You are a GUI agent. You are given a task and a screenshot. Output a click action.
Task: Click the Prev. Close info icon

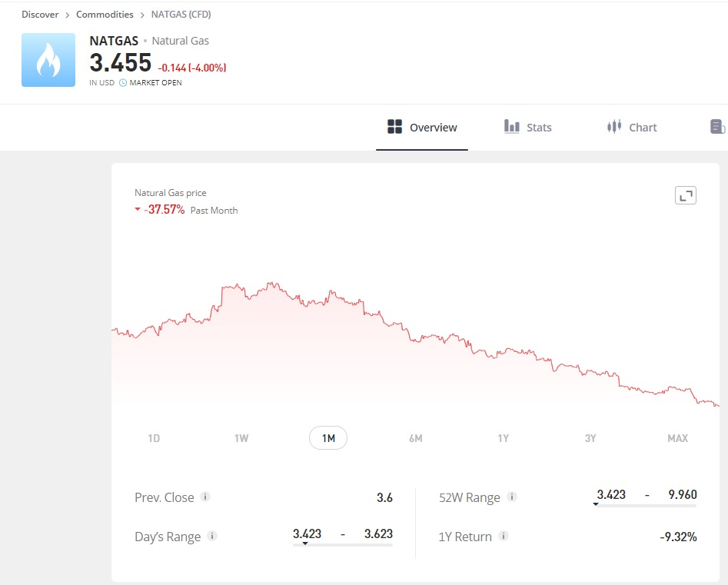(x=205, y=497)
